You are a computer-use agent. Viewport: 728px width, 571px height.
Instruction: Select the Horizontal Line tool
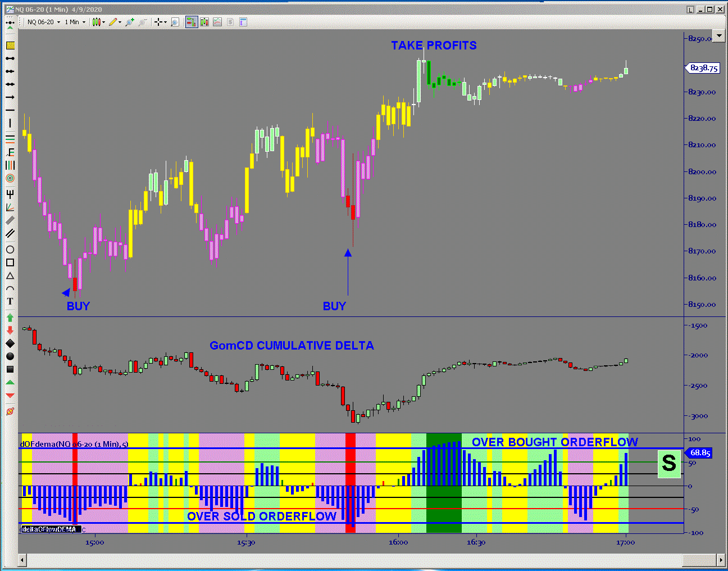point(10,110)
